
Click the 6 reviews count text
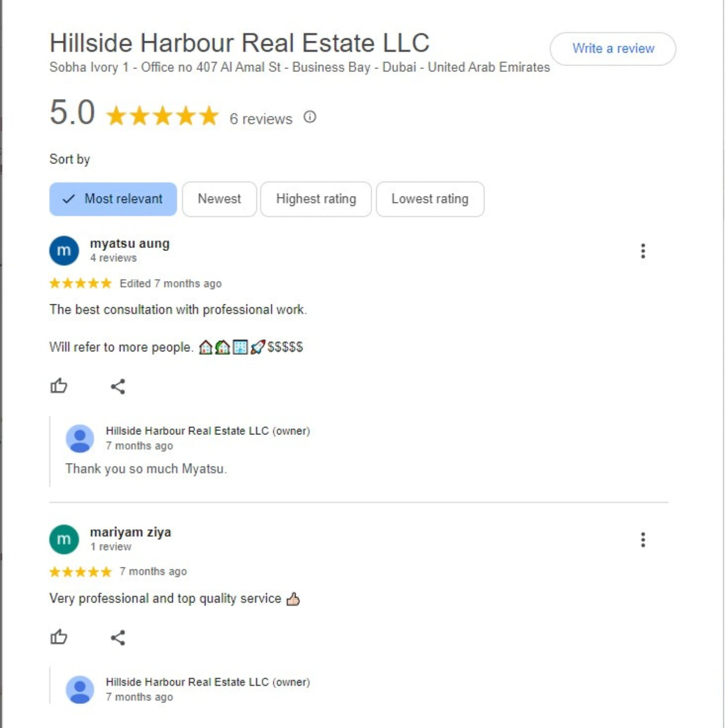[x=261, y=119]
